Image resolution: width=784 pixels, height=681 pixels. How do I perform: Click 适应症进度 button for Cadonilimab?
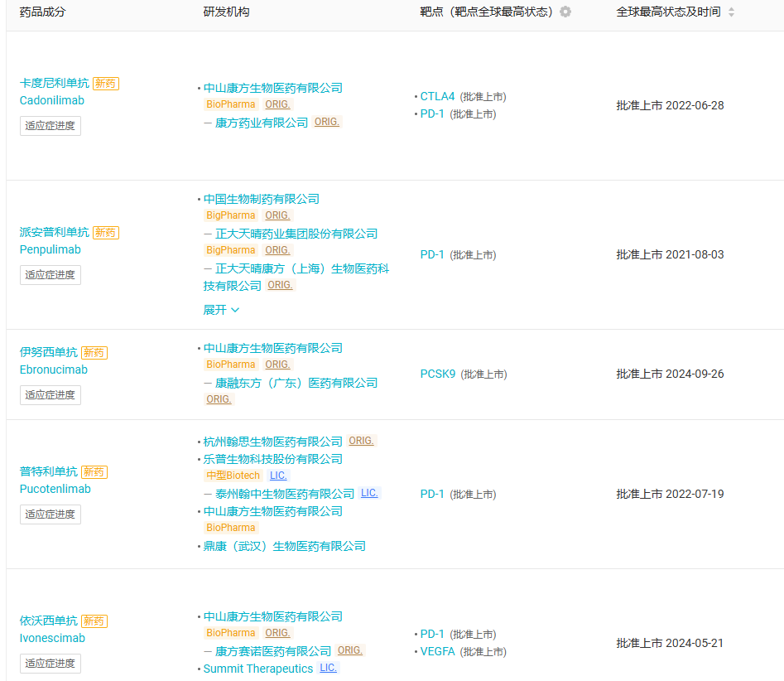pos(50,126)
